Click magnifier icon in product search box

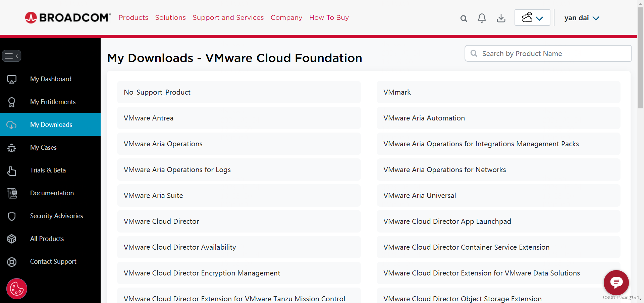[474, 53]
